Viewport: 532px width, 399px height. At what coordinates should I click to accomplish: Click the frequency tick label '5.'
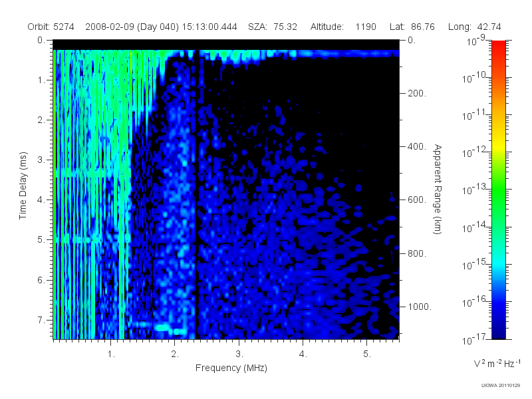coord(367,354)
